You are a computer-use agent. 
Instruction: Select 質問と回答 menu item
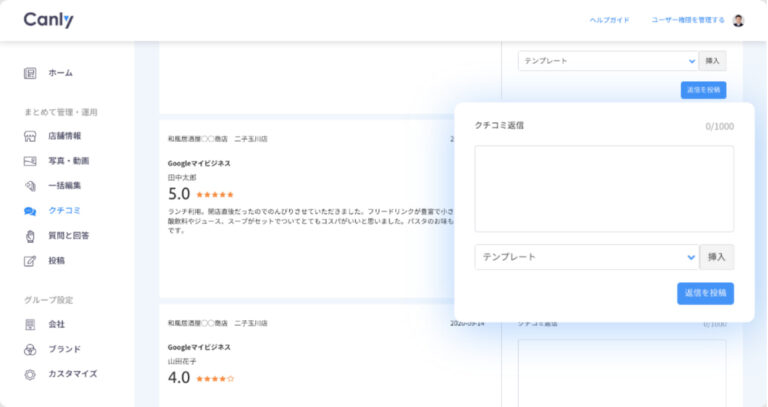click(x=68, y=236)
